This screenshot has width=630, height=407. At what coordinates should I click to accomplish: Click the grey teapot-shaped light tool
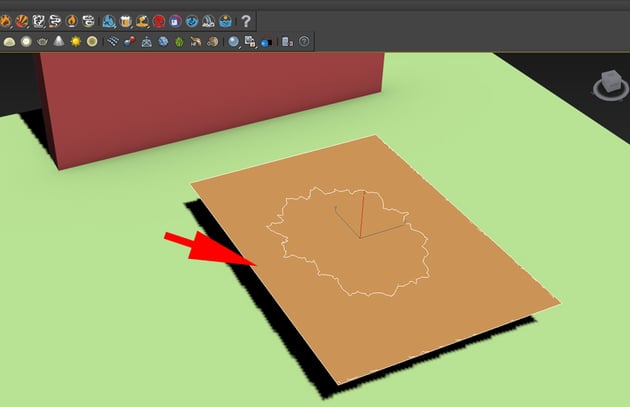coord(42,41)
